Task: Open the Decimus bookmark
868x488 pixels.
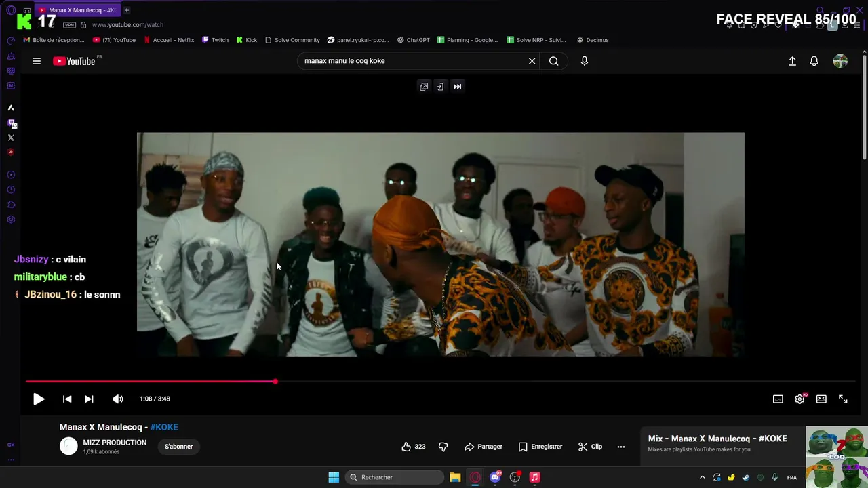Action: [x=593, y=40]
